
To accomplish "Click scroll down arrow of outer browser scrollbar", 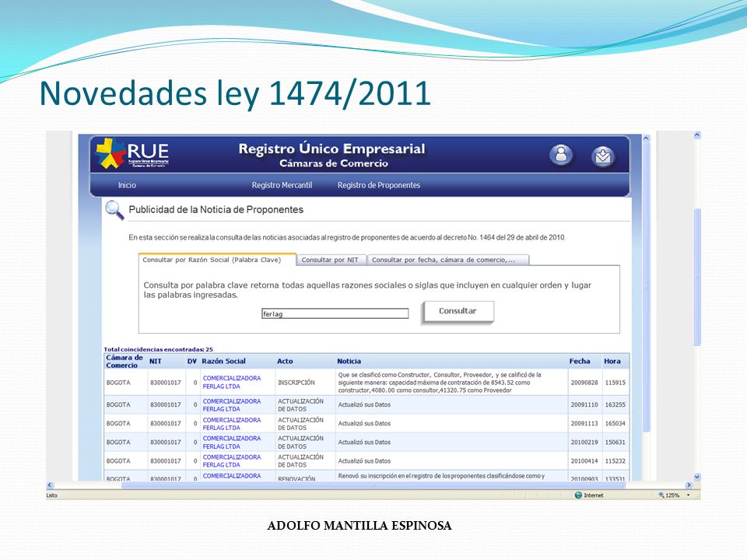I will pyautogui.click(x=697, y=477).
